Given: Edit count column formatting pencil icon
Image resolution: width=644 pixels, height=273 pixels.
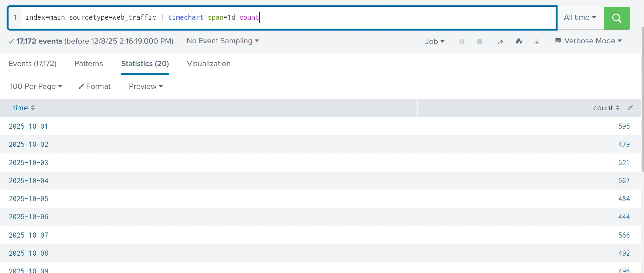Looking at the screenshot, I should point(630,108).
